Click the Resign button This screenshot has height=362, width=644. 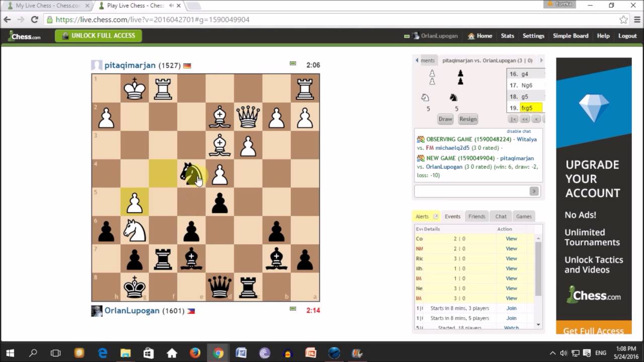pos(467,119)
